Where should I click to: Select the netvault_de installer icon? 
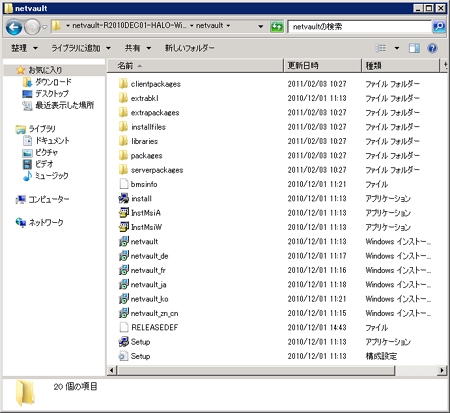pos(124,256)
